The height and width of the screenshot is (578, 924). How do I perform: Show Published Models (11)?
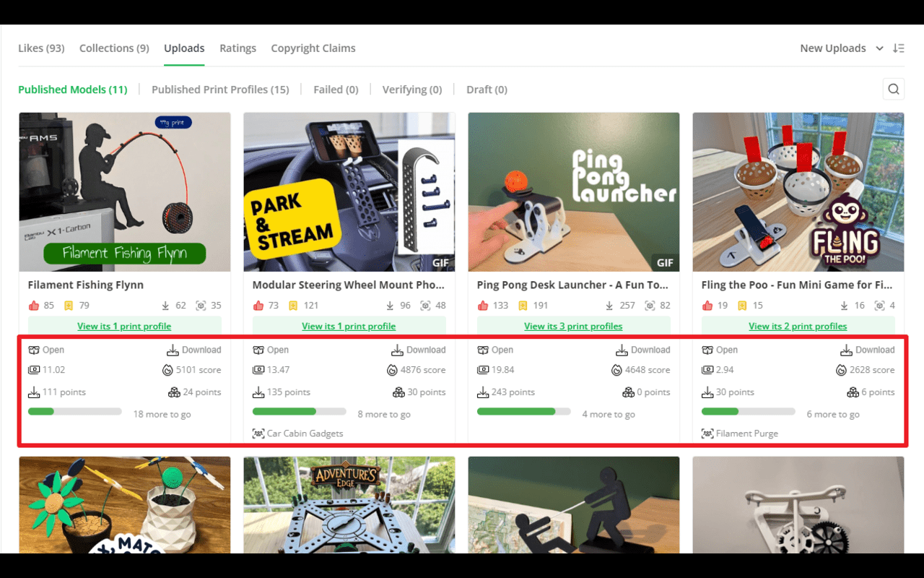point(73,90)
